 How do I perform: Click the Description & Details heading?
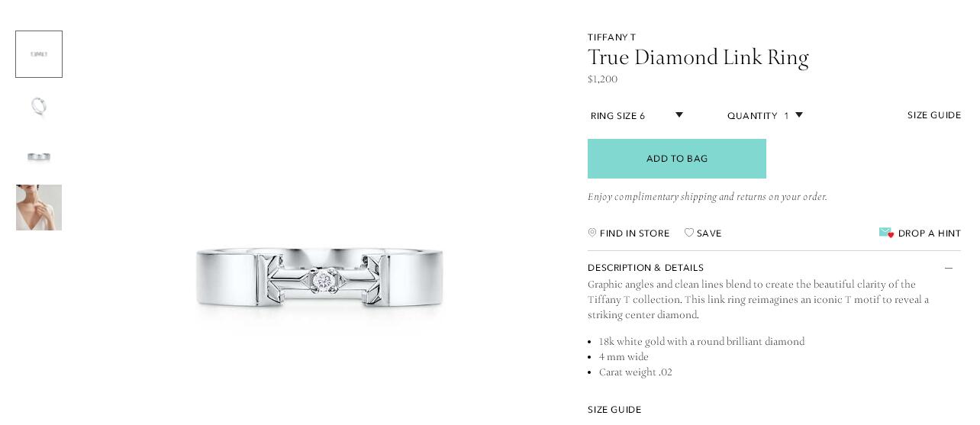(646, 268)
